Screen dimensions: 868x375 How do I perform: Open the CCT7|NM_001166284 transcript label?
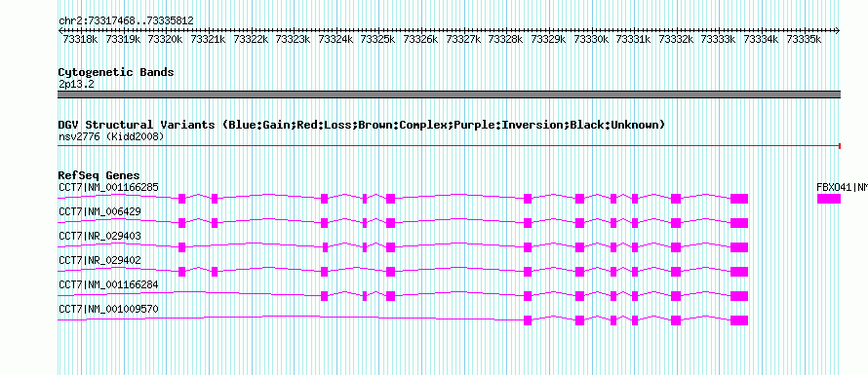(x=108, y=284)
